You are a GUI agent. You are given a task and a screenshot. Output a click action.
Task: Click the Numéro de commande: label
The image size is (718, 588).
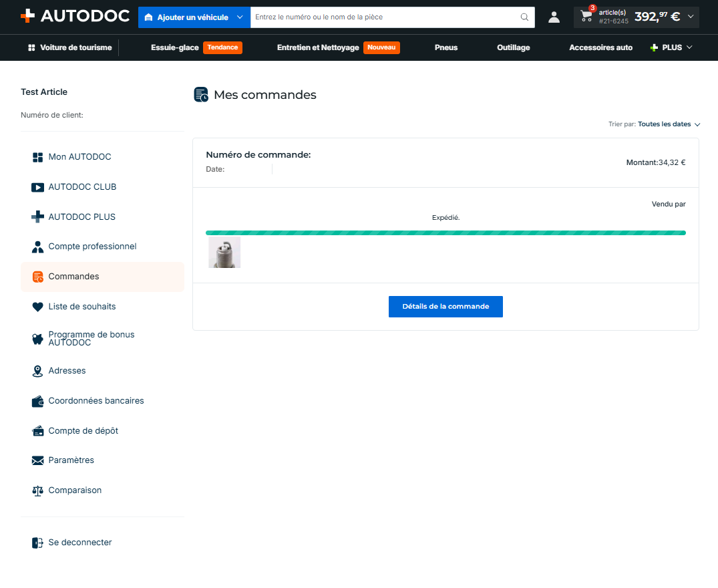(258, 155)
